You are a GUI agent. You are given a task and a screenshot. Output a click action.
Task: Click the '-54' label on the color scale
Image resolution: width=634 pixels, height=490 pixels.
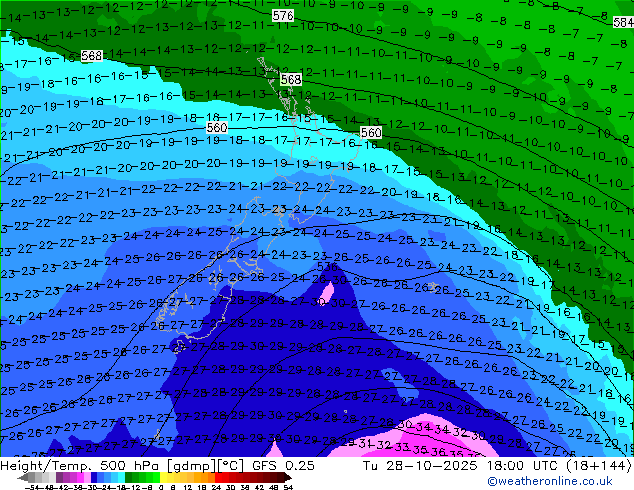[x=32, y=487]
